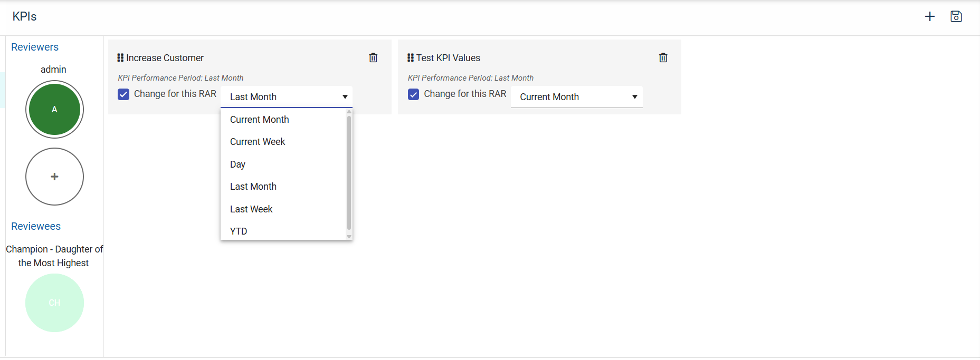The image size is (980, 360).
Task: Add a new reviewer with plus circle
Action: [x=54, y=177]
